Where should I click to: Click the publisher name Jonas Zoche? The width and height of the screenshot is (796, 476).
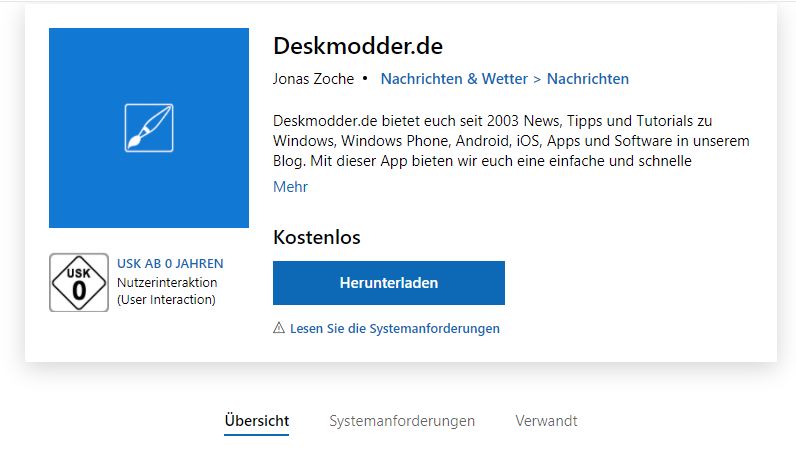pos(313,79)
